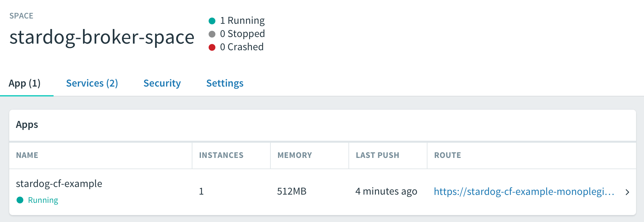Click the green Running text under app name
The width and height of the screenshot is (644, 222).
pyautogui.click(x=43, y=200)
